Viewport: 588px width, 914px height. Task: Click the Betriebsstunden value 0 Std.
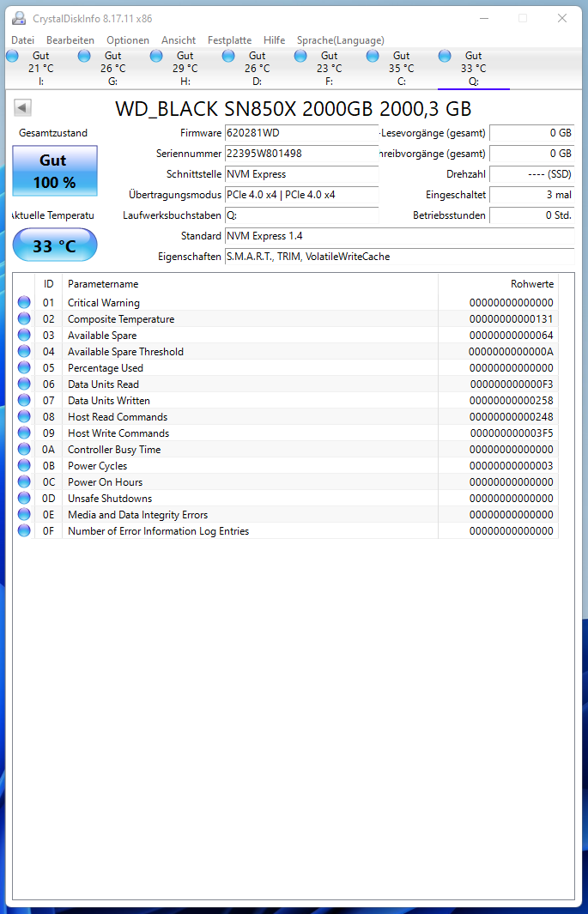[531, 215]
